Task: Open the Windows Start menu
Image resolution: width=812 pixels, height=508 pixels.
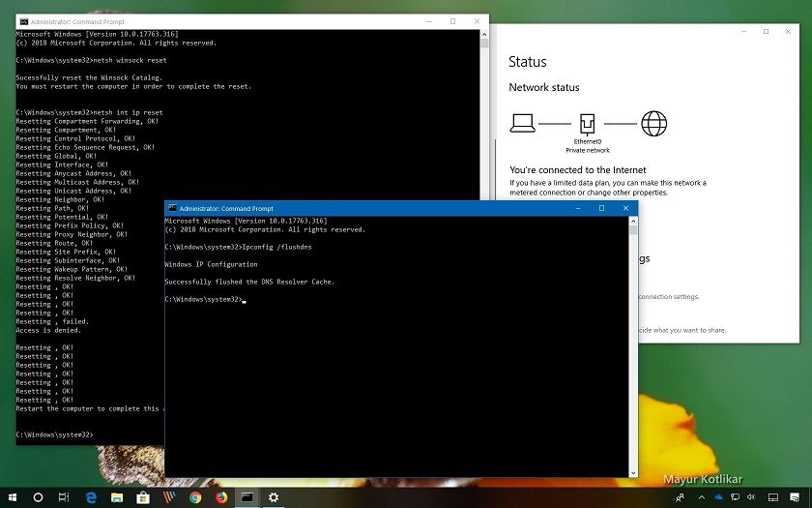Action: point(12,497)
